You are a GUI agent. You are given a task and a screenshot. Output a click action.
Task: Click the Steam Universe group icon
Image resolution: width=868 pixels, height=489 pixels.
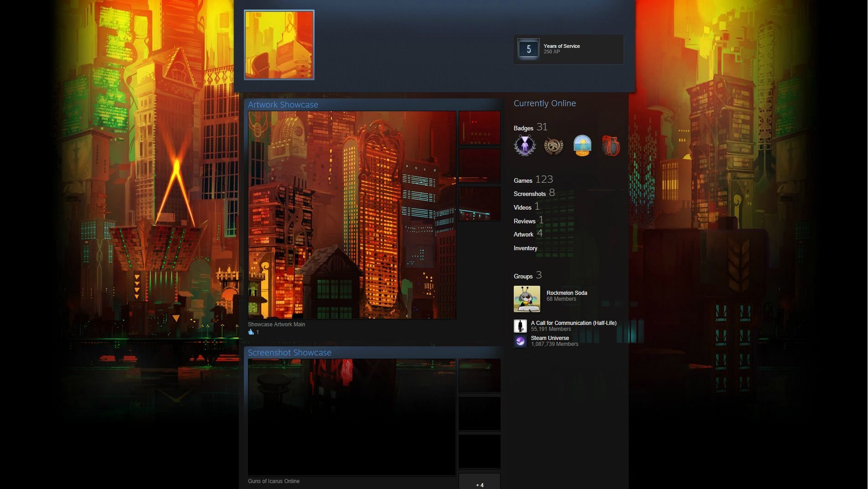click(x=520, y=341)
